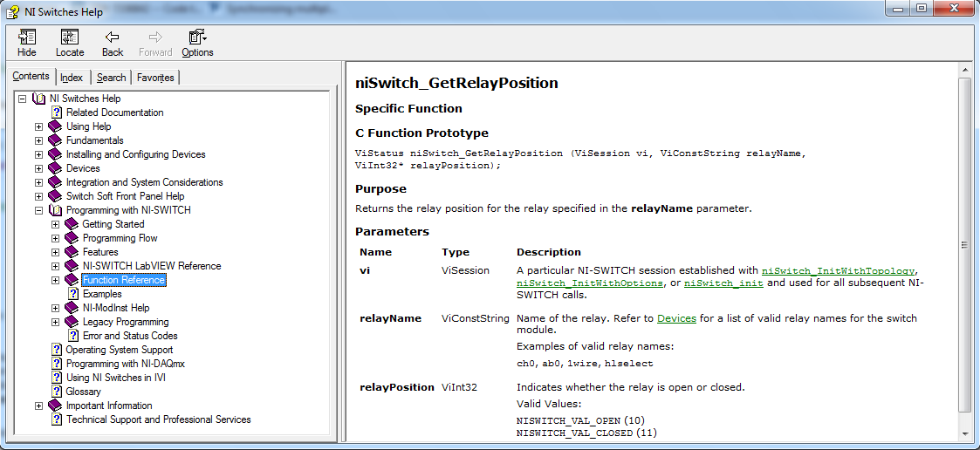The width and height of the screenshot is (980, 450).
Task: Open the niSwitch_init link
Action: (723, 283)
